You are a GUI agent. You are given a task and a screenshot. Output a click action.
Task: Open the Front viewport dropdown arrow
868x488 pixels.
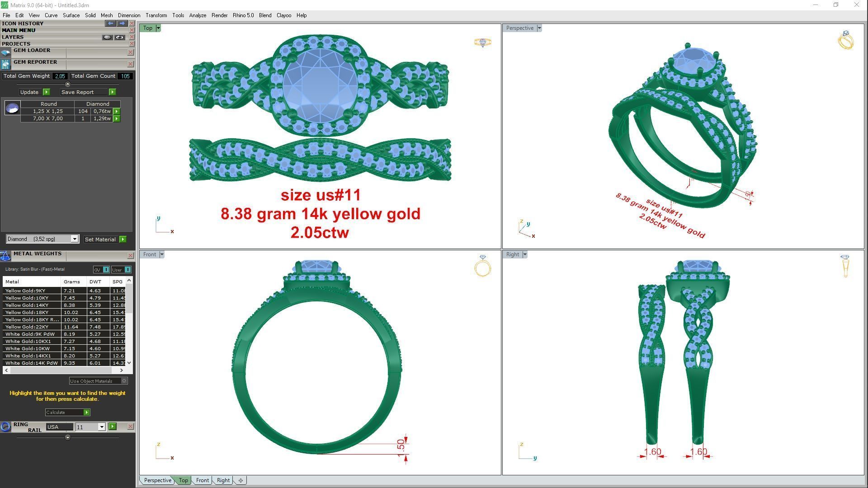[162, 254]
